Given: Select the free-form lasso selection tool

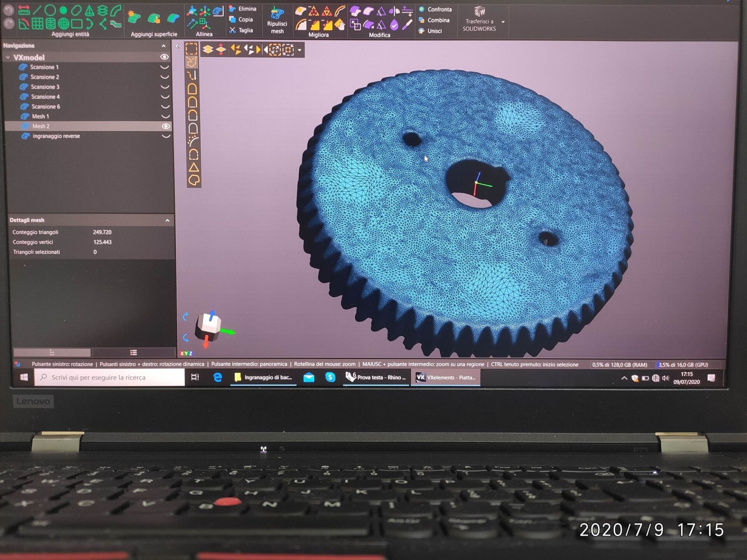Looking at the screenshot, I should click(x=192, y=62).
